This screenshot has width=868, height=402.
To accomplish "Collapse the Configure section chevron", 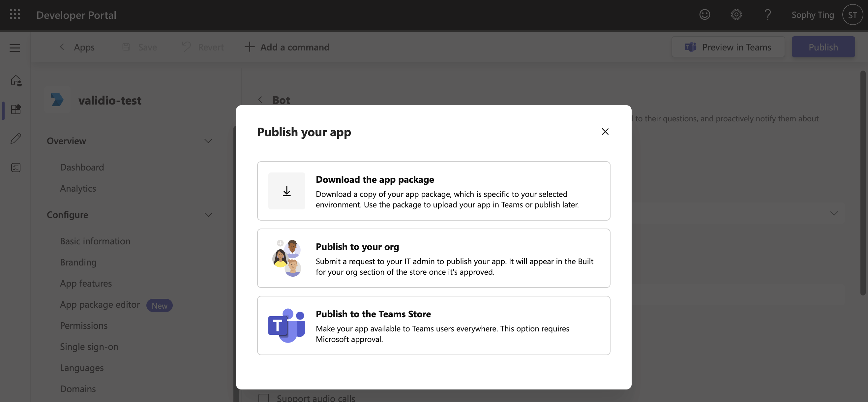I will 208,215.
